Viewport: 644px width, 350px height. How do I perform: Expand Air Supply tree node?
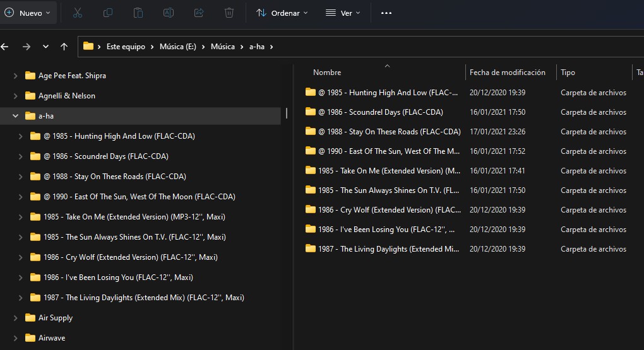(15, 318)
